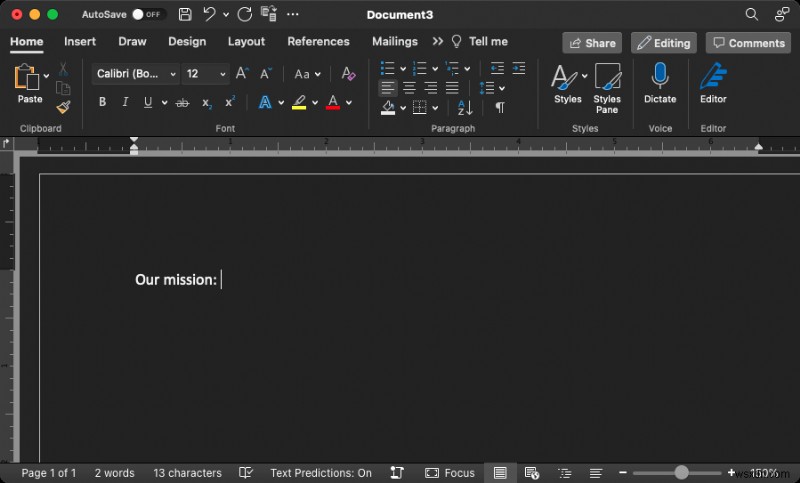
Task: Expand Borders dropdown arrow
Action: click(435, 108)
